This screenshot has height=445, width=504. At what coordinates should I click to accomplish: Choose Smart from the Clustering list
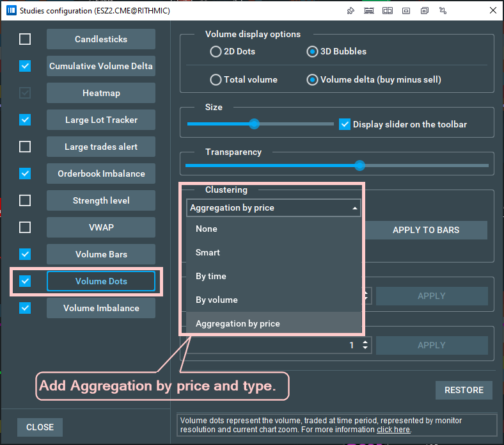(x=208, y=252)
